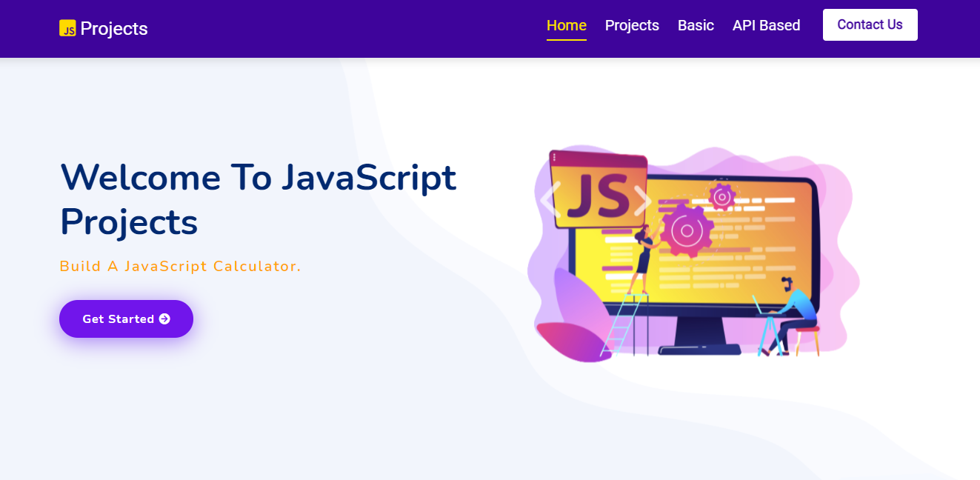Screen dimensions: 980x480
Task: Open the API Based navigation item
Action: (x=766, y=25)
